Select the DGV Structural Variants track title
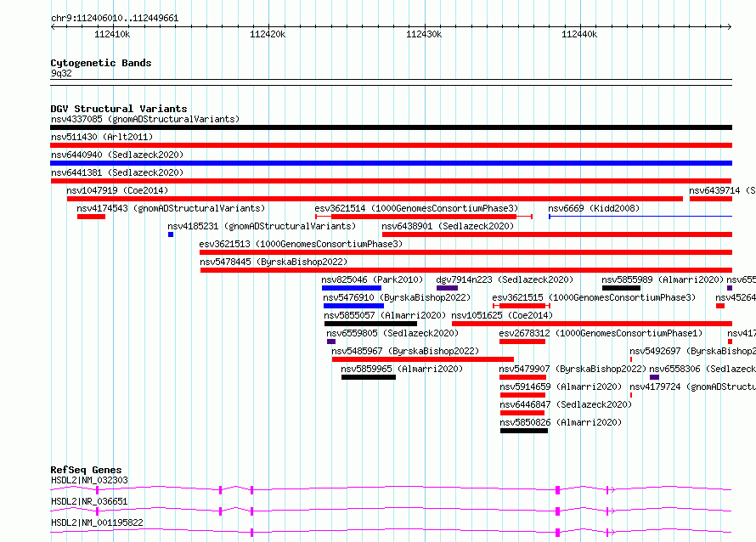 119,109
